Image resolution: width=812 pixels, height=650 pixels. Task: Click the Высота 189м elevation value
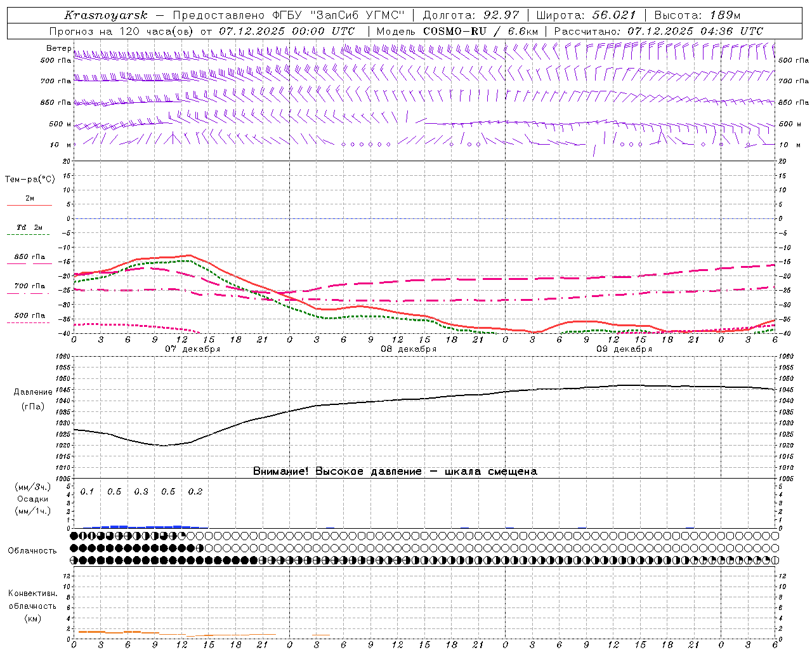[726, 15]
